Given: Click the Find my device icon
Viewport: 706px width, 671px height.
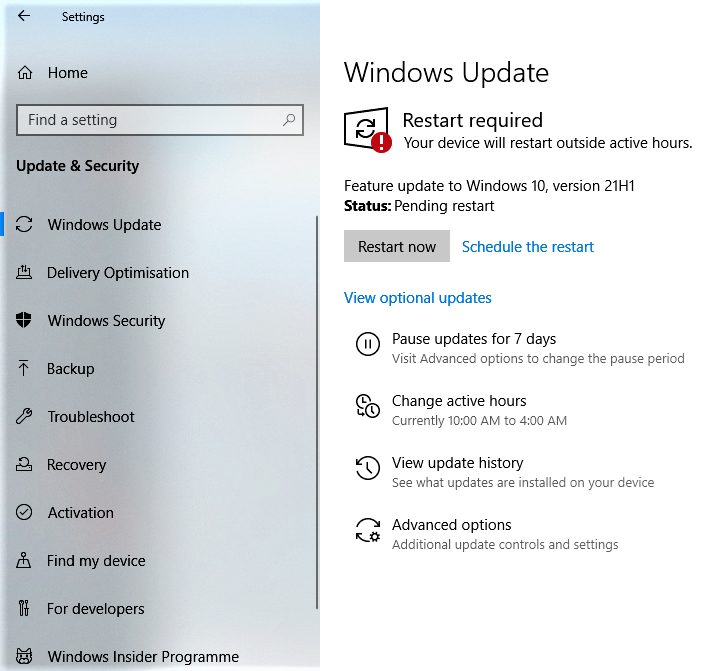Looking at the screenshot, I should (24, 560).
